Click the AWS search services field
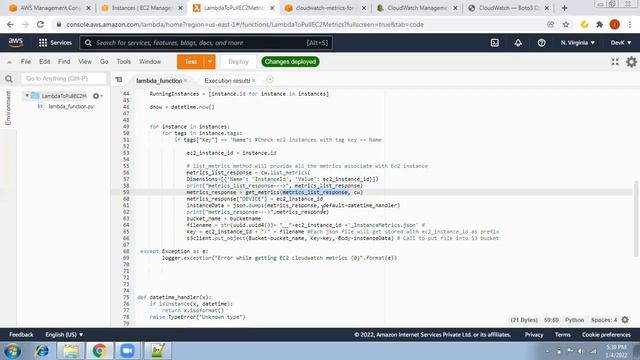 pos(206,42)
